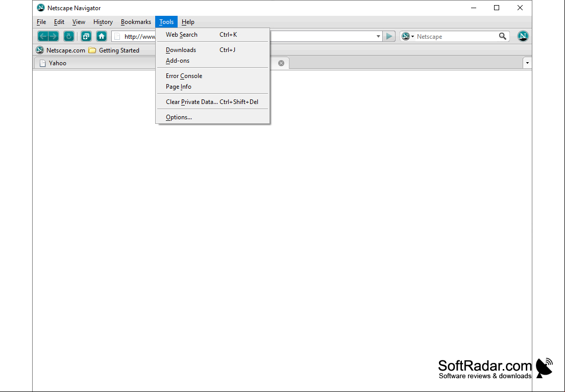The width and height of the screenshot is (565, 392).
Task: Go back with the Back arrow button
Action: coord(43,36)
